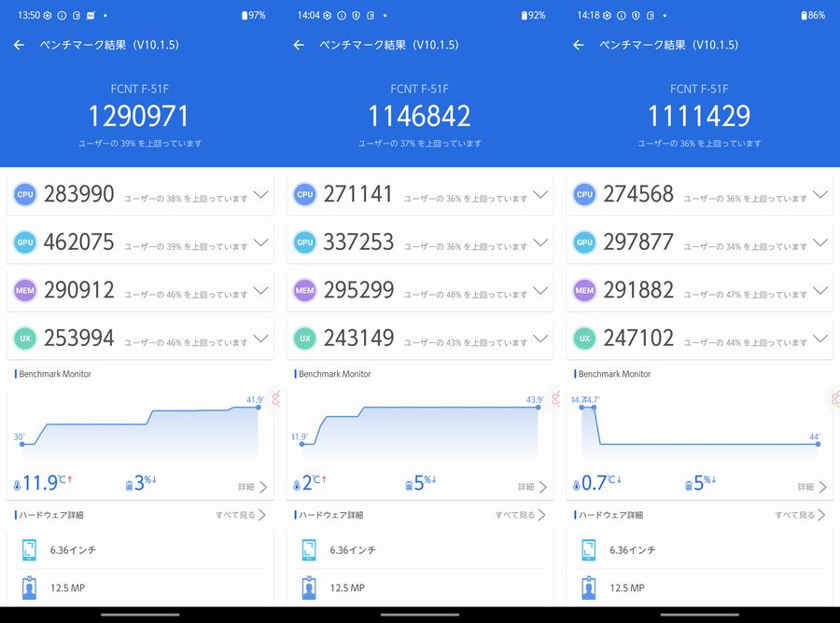The height and width of the screenshot is (623, 840).
Task: Tap camera icon in 14:04 screenshot's 12.5 MP row
Action: pos(309,588)
